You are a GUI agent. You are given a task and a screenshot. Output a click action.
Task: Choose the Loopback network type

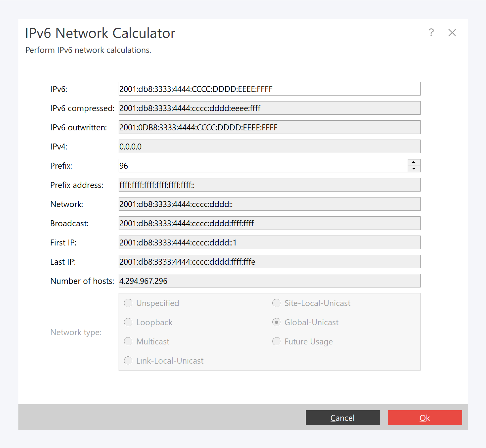tap(128, 322)
